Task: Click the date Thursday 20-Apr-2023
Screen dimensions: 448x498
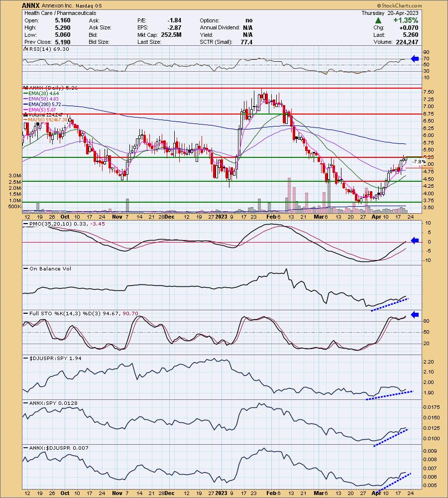Action: click(390, 13)
